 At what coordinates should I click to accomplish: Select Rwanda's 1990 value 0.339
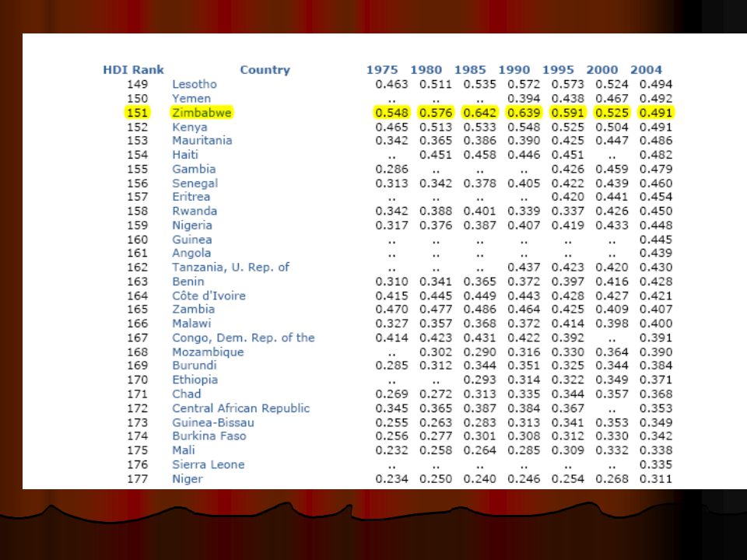[524, 211]
